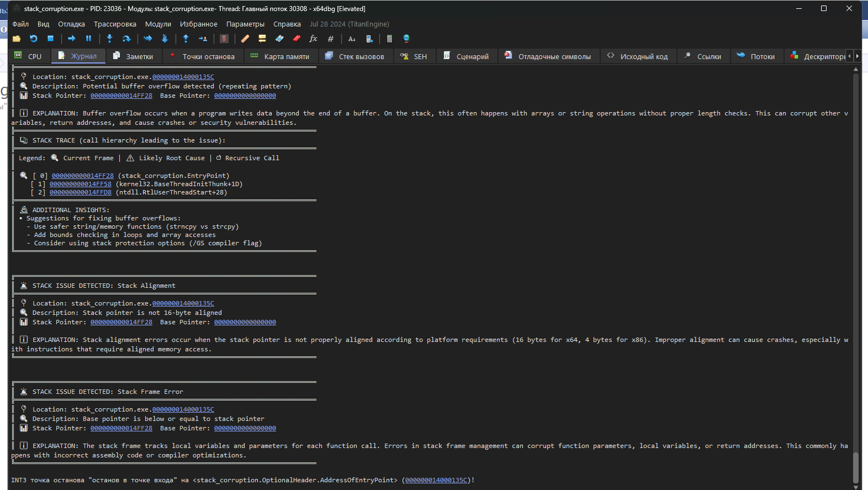Switch to the Ссылки tab

pos(703,56)
